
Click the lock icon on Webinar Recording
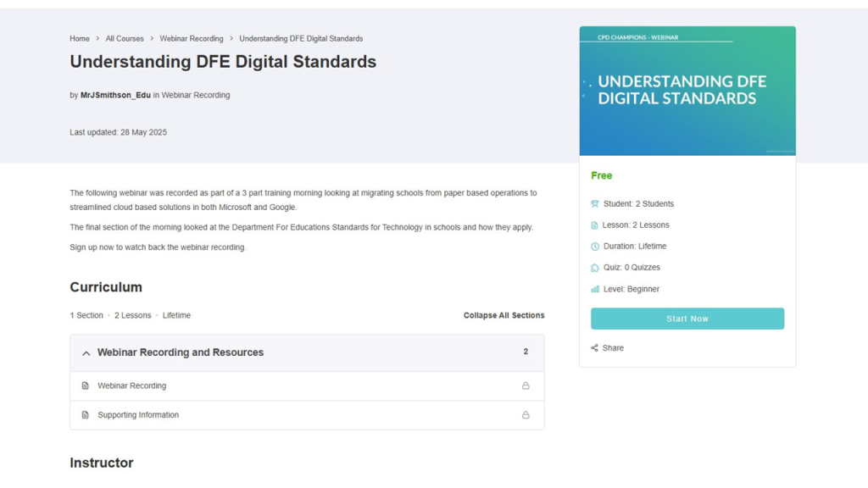click(526, 385)
